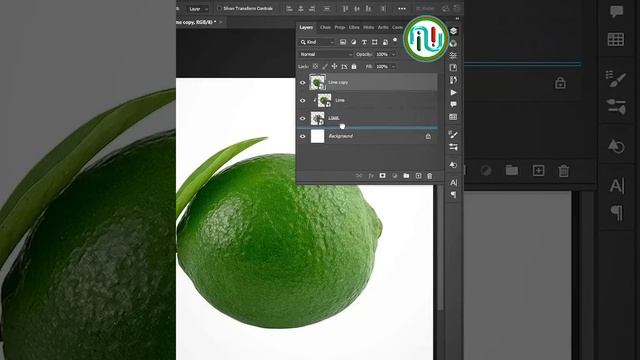Open the fx layer style menu
This screenshot has height=360, width=640.
(x=371, y=176)
